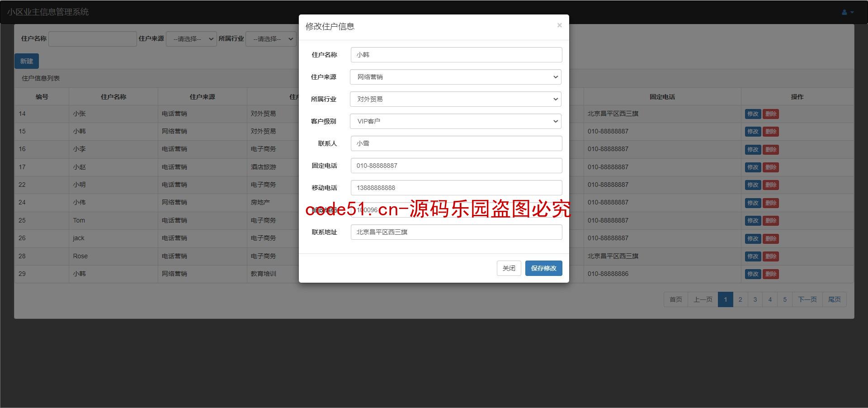Click 删除 for row 24 小伟
Screen dimensions: 868x408
tap(771, 203)
